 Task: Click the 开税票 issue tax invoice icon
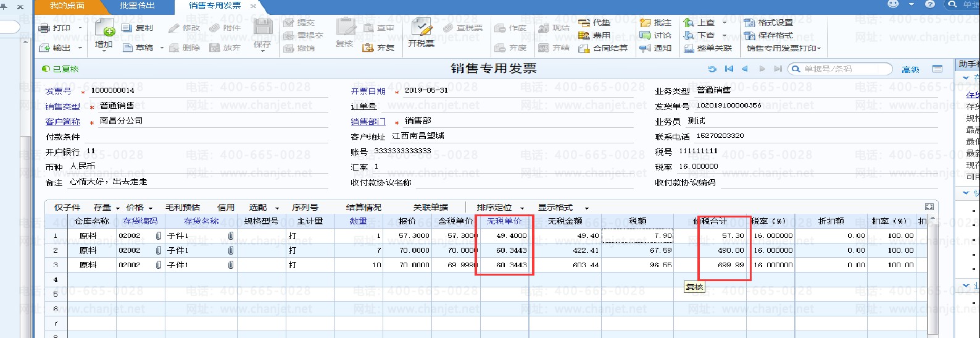421,28
